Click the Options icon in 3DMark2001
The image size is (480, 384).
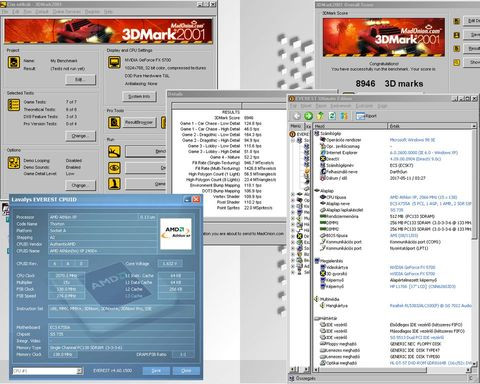(14, 163)
